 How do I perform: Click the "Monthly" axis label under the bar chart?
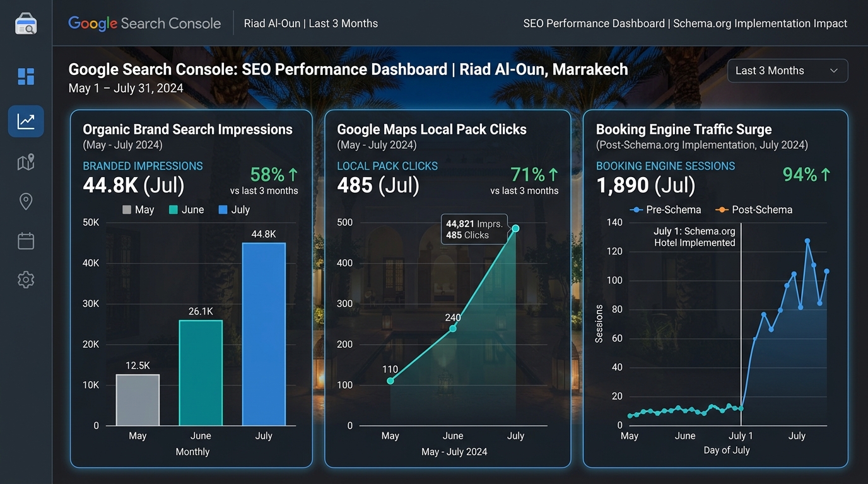[192, 452]
